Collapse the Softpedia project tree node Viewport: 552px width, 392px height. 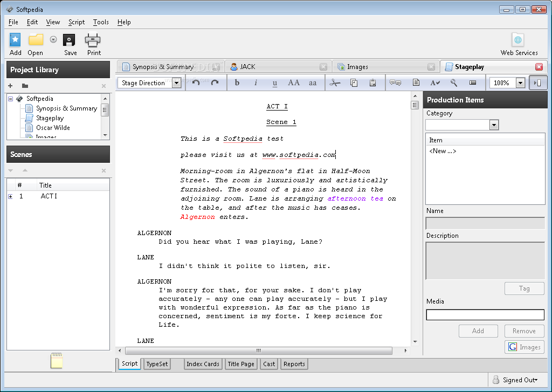(11, 99)
